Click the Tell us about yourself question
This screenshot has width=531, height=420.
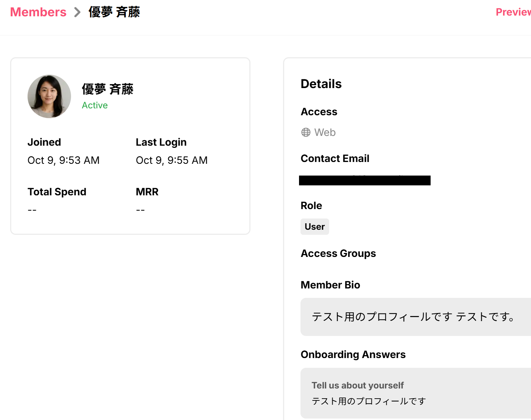tap(357, 385)
